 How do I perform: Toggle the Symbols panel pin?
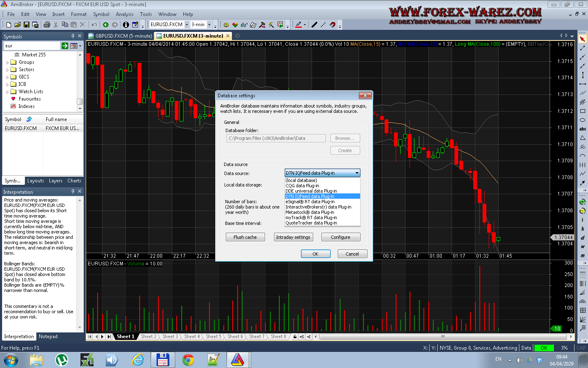[73, 36]
